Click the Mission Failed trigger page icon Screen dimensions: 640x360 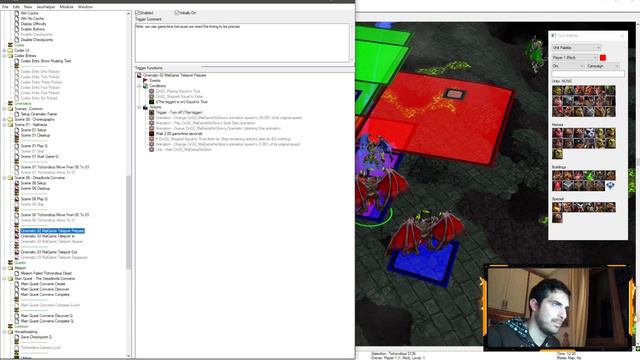[17, 273]
